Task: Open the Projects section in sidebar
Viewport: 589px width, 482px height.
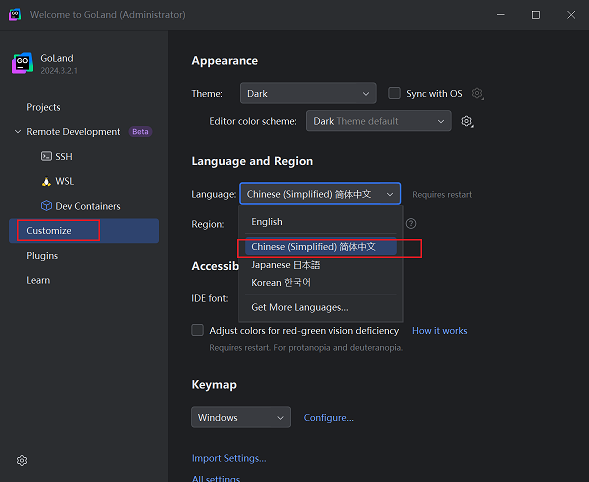Action: click(43, 107)
